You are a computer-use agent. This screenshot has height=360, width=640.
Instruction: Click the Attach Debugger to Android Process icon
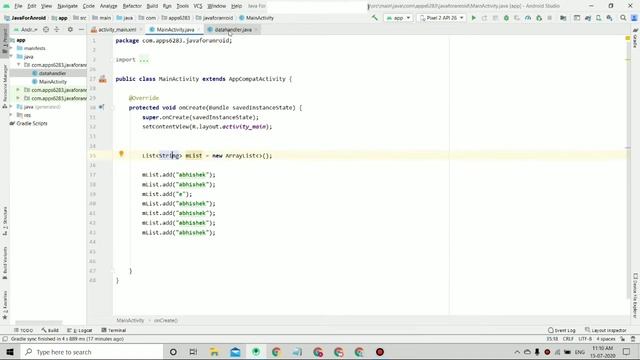click(x=539, y=18)
